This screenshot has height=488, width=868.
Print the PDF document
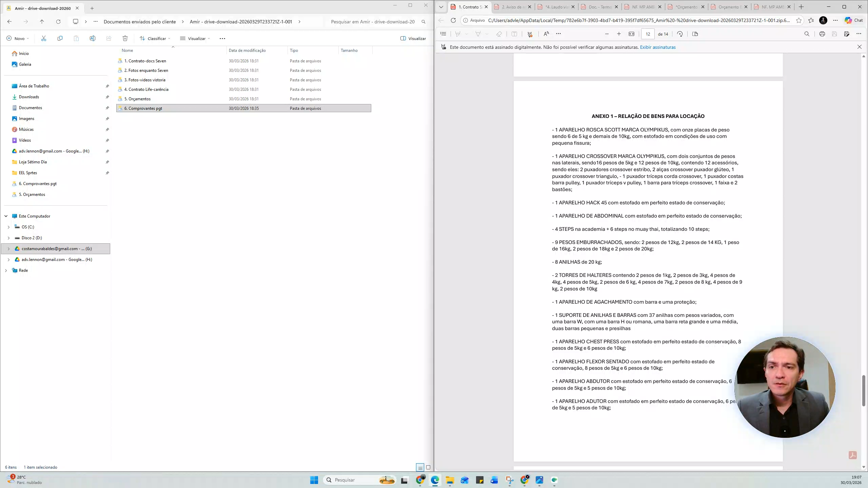coord(822,34)
